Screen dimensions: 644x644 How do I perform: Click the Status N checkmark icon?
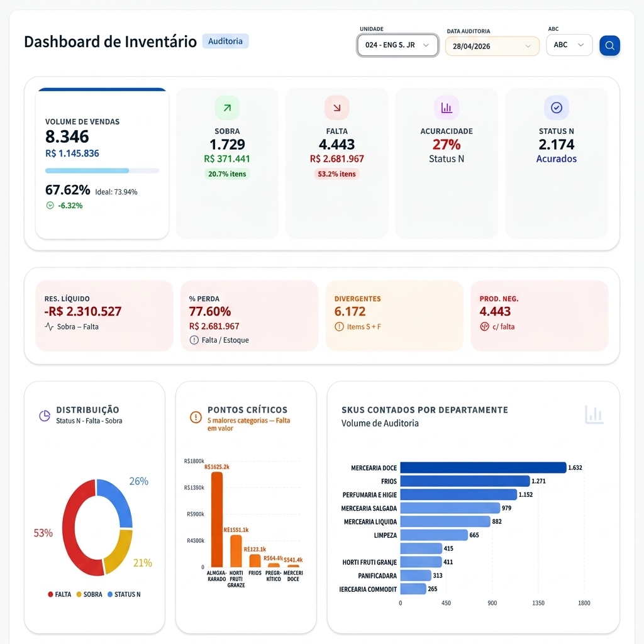557,108
